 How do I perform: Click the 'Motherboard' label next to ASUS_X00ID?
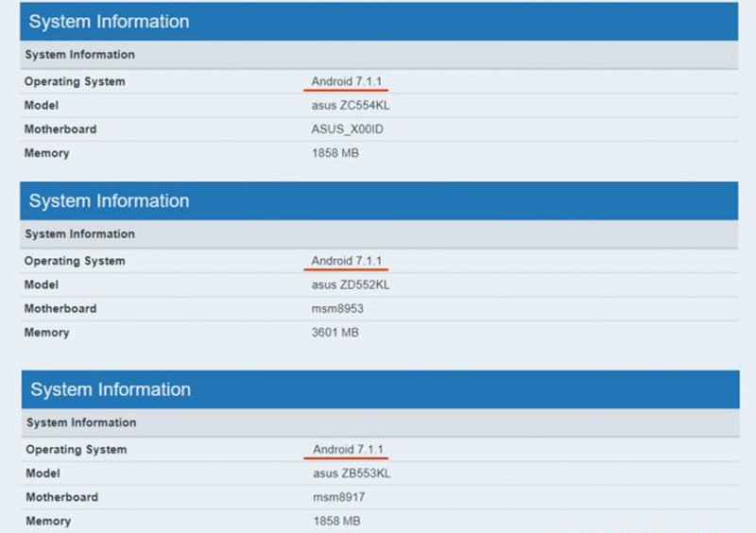point(60,129)
